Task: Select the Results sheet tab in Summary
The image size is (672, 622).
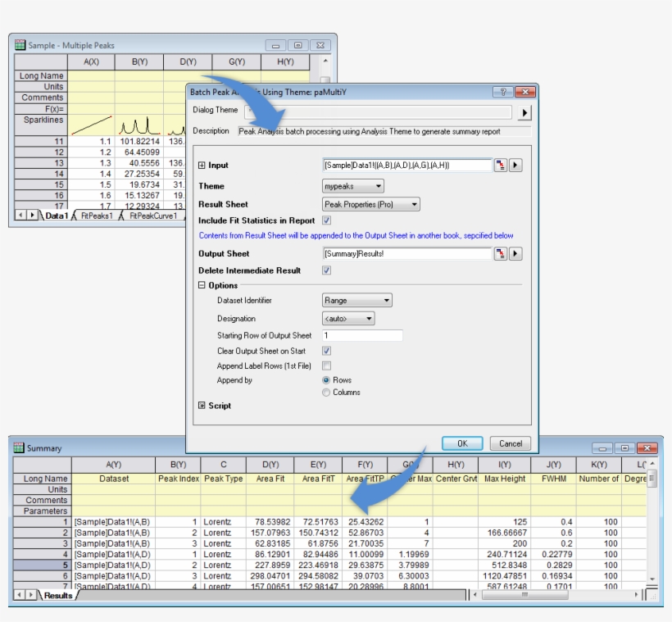Action: 57,596
